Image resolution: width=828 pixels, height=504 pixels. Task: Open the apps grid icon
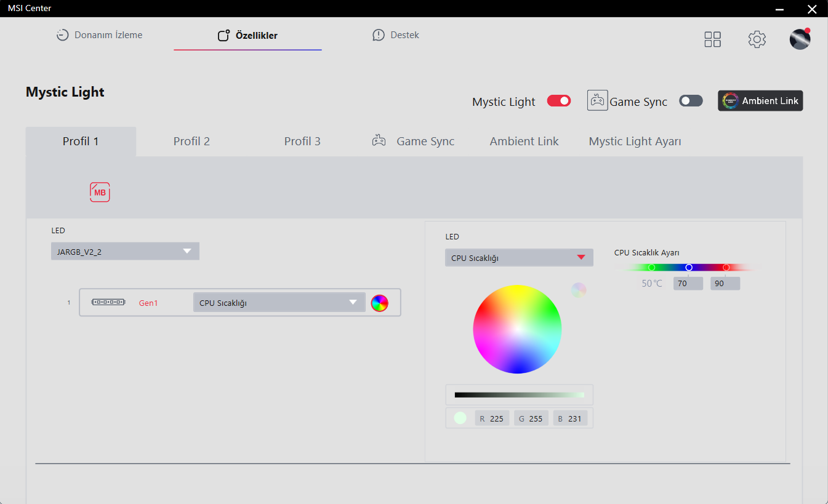(712, 39)
